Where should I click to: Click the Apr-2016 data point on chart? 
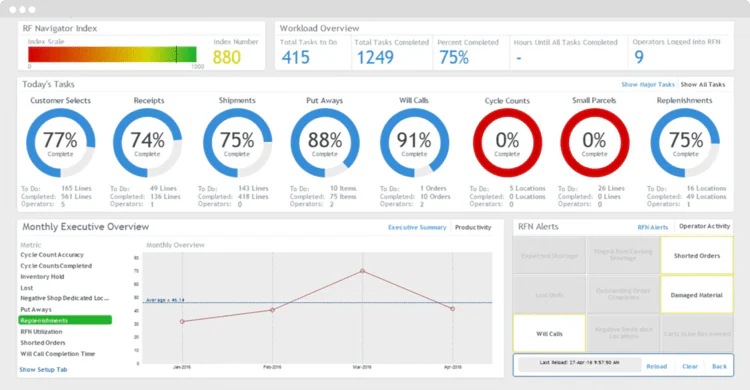pyautogui.click(x=452, y=309)
